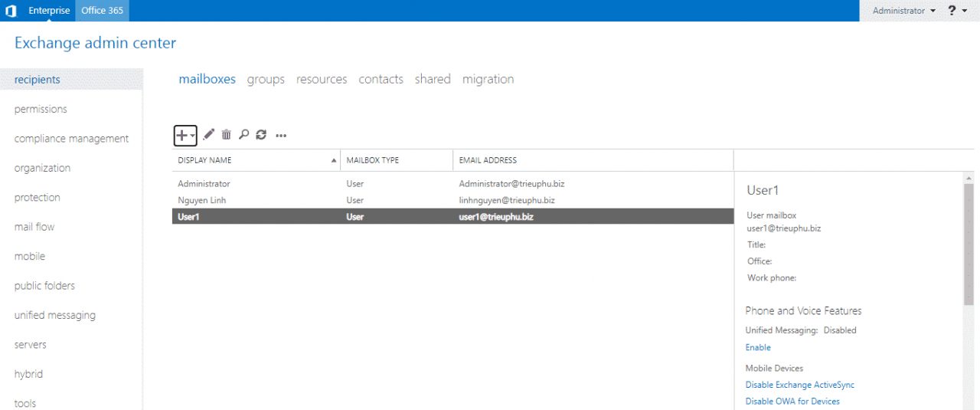
Task: Click the Refresh icon in toolbar
Action: point(261,135)
